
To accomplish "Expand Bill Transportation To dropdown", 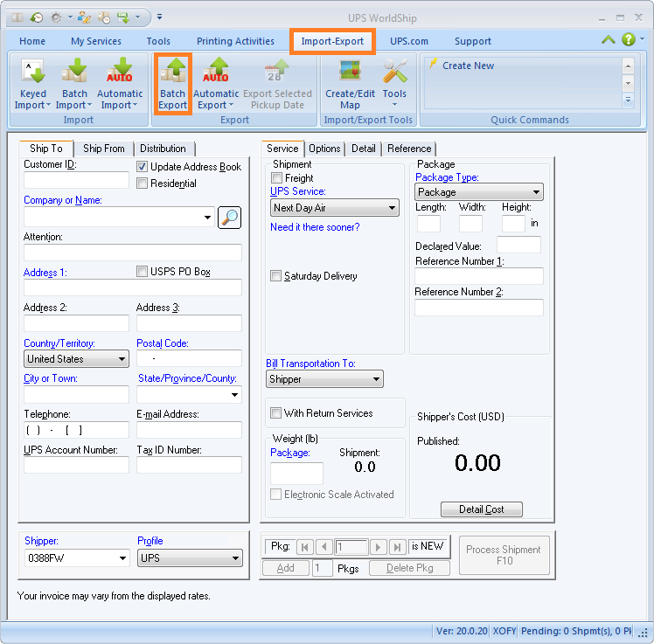I will tap(324, 379).
